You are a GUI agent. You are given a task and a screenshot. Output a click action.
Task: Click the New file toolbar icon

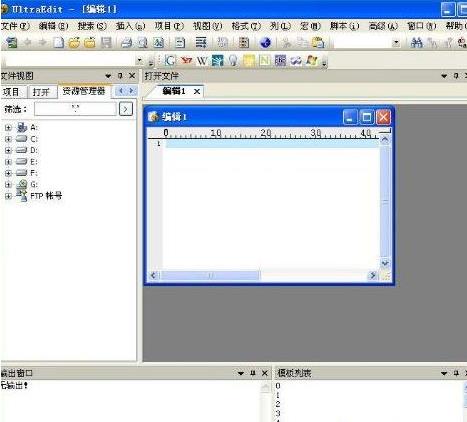(59, 42)
